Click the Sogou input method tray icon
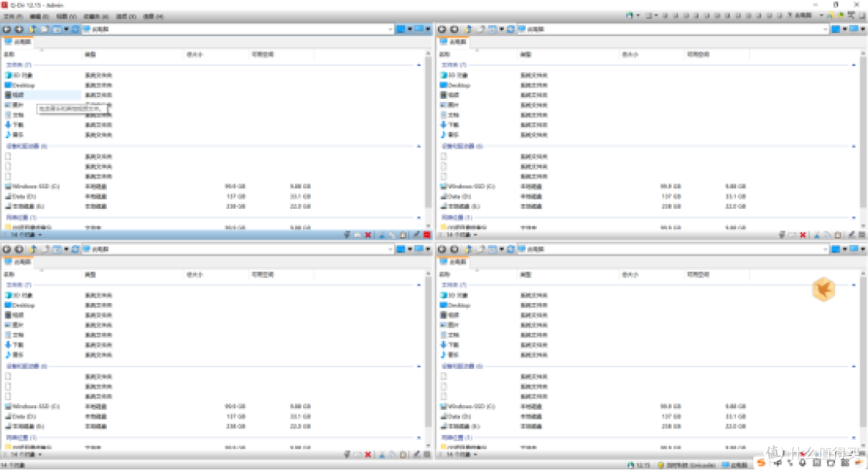This screenshot has height=471, width=868. pos(762,463)
